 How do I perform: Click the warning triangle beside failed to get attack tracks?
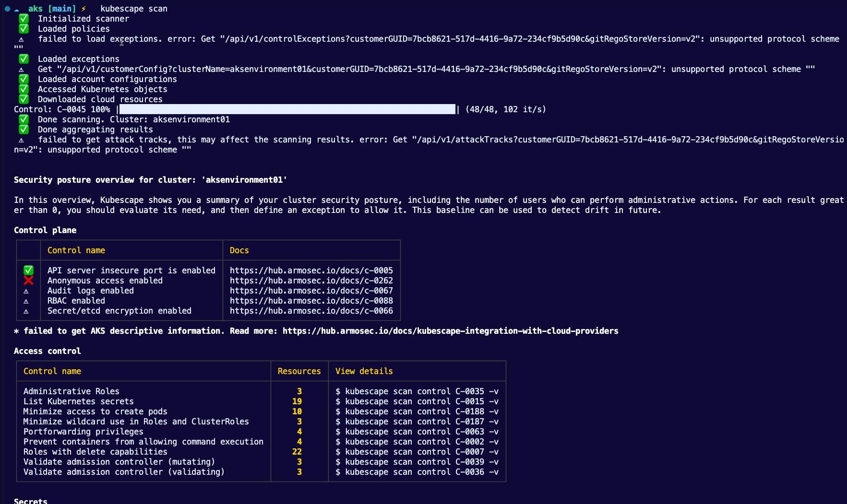pos(21,140)
